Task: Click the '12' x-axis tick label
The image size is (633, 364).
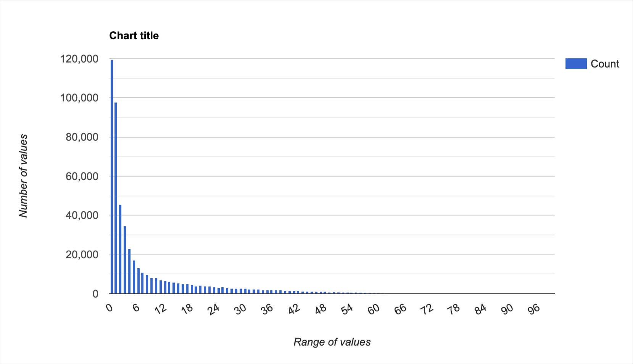Action: [161, 308]
